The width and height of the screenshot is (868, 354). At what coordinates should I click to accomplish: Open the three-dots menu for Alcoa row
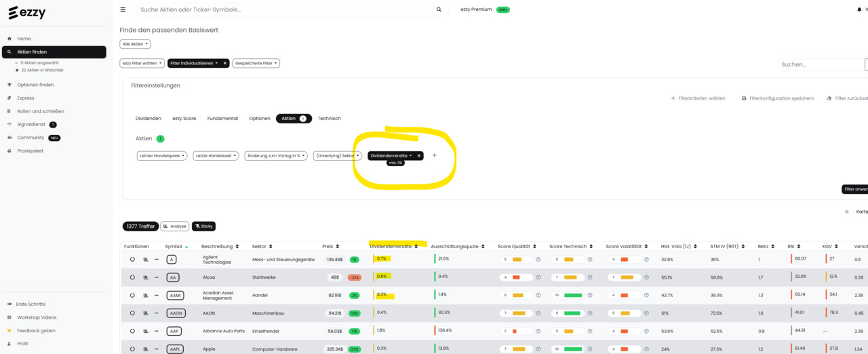click(x=156, y=277)
